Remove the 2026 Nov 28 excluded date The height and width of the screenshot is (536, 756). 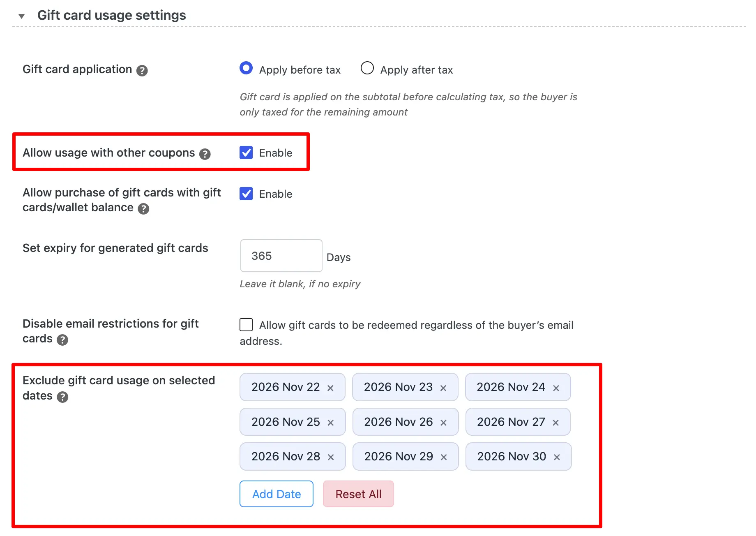coord(331,457)
